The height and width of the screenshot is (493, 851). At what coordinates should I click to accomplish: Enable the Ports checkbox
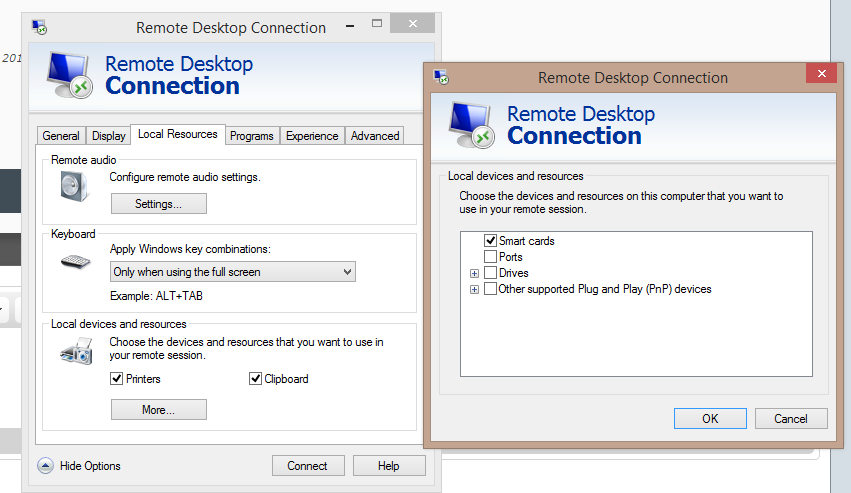pos(490,256)
